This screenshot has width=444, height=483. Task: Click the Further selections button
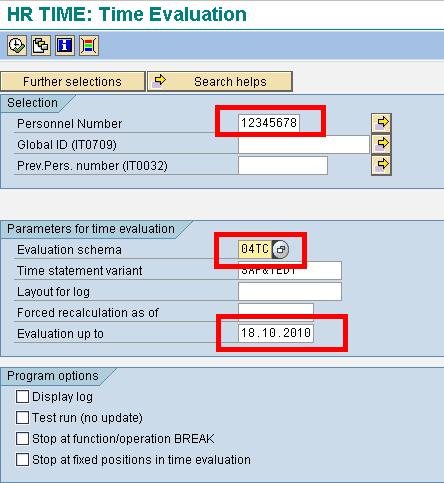click(x=73, y=81)
